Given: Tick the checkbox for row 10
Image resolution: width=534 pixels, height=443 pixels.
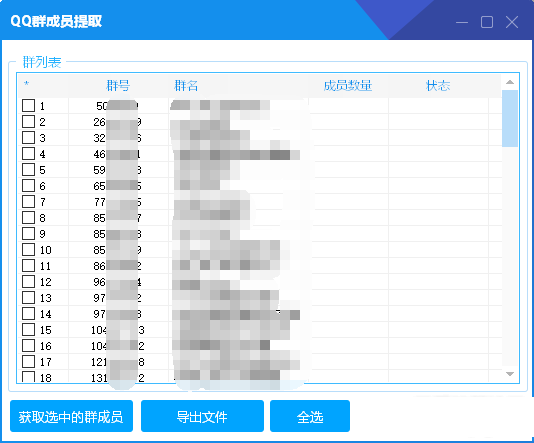Looking at the screenshot, I should pos(28,250).
